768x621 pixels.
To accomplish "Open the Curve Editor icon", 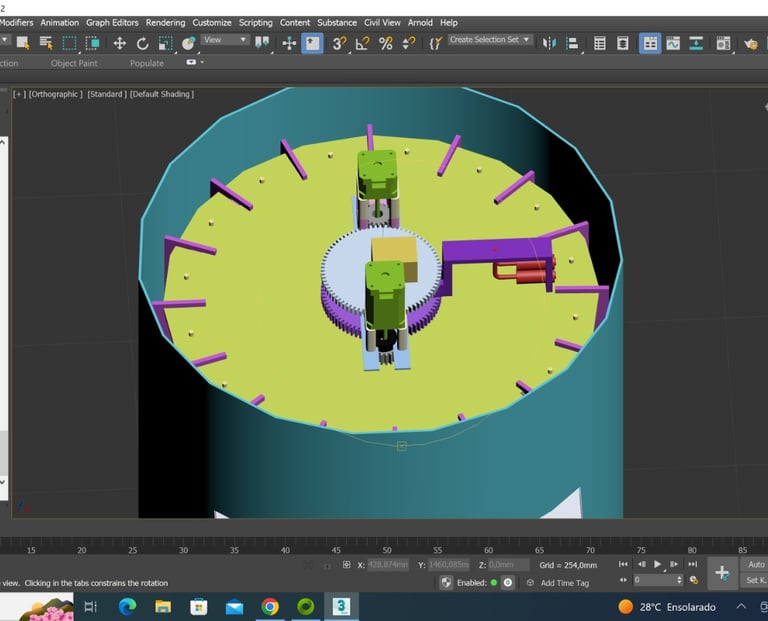I will pos(673,43).
